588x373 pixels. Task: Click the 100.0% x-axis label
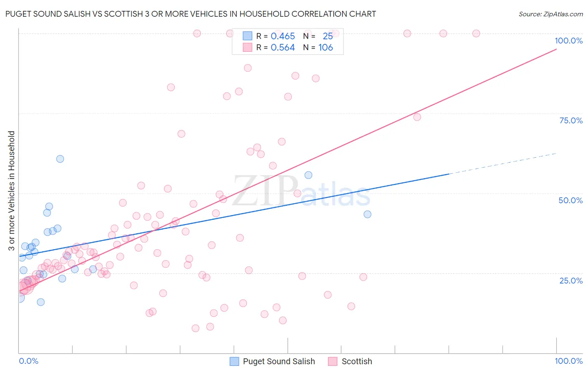tap(569, 361)
